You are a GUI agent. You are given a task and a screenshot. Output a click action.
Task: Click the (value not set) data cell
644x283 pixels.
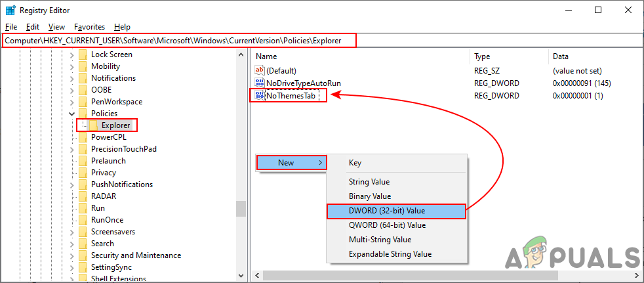pos(578,71)
